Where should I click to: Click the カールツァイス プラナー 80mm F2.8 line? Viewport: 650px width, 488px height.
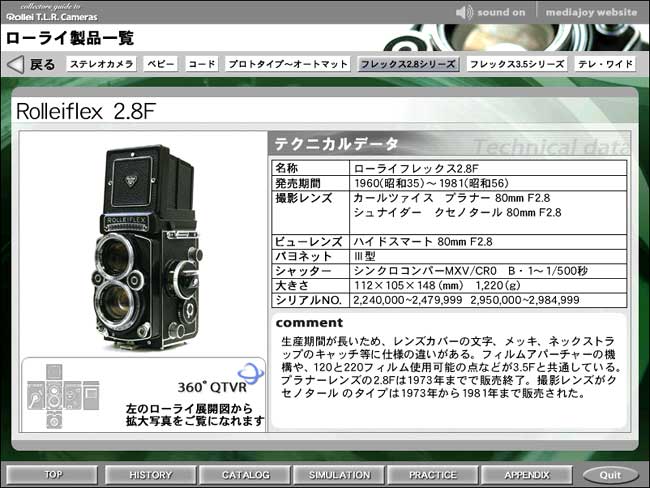click(452, 198)
